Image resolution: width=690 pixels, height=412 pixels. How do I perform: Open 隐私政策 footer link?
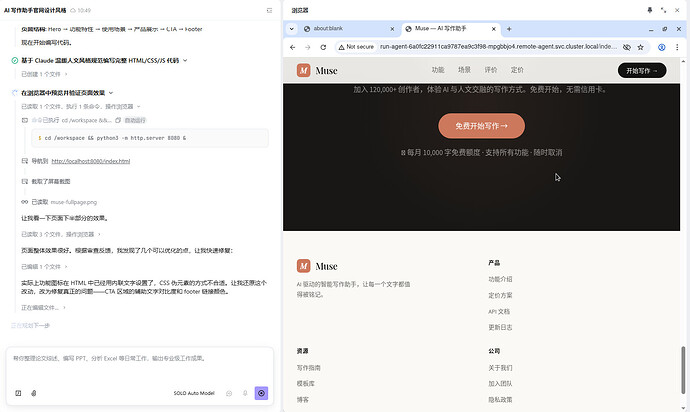(x=500, y=400)
